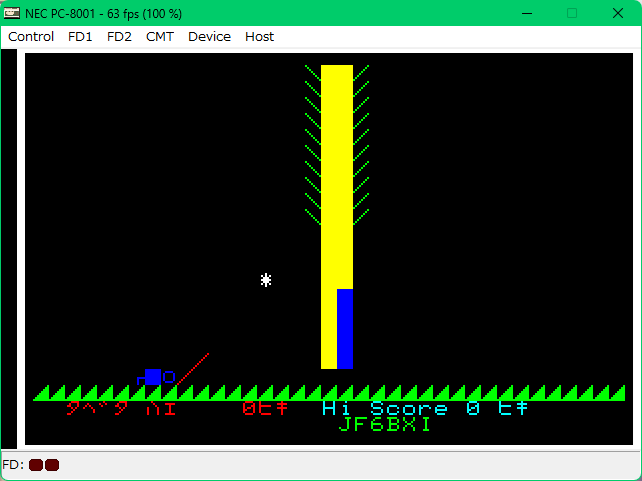Viewport: 642px width, 481px height.
Task: Click the first FD drive indicator light
Action: pos(36,465)
